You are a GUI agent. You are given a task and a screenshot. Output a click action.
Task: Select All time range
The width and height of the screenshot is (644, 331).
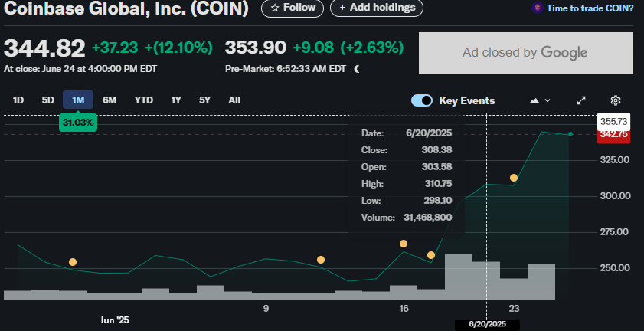pos(234,100)
